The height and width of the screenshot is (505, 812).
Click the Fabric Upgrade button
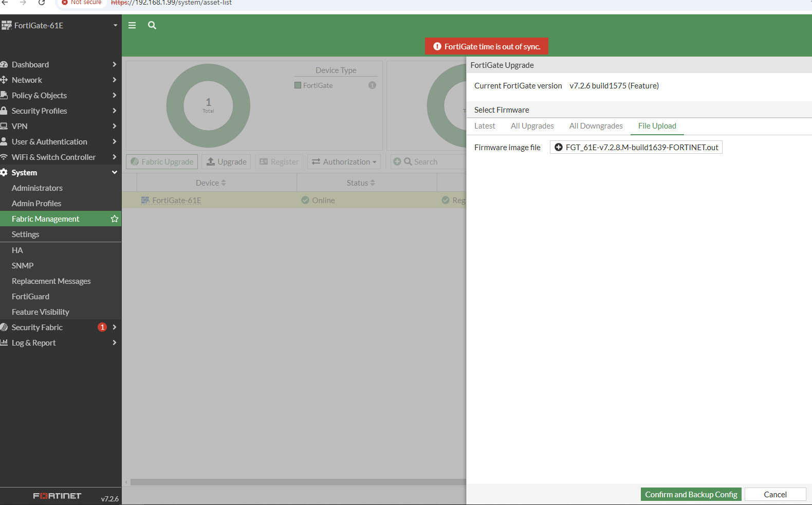click(x=162, y=161)
